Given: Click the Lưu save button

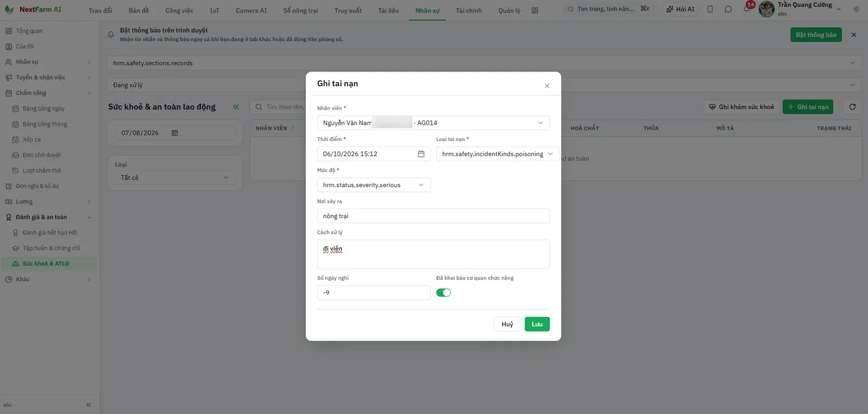Looking at the screenshot, I should pyautogui.click(x=537, y=324).
